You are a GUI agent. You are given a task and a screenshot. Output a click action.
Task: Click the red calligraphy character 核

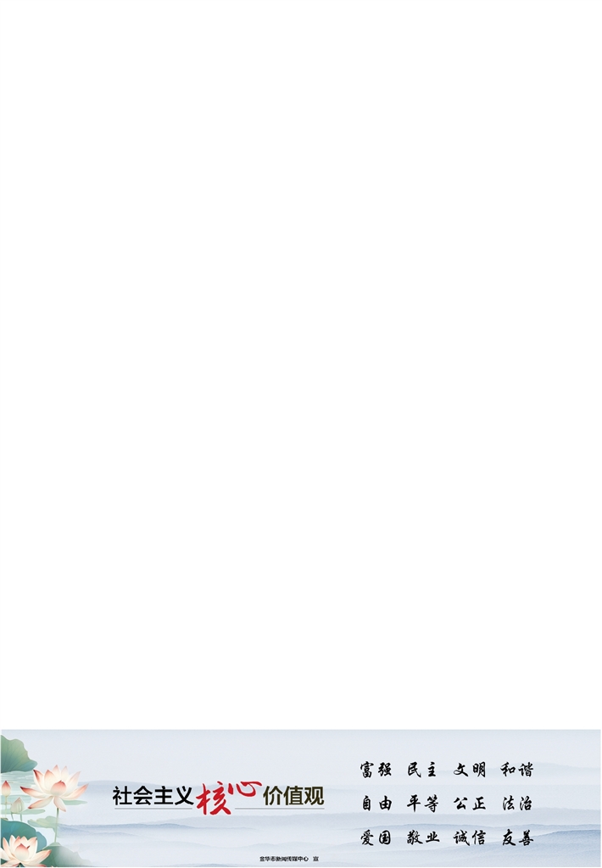[x=213, y=798]
